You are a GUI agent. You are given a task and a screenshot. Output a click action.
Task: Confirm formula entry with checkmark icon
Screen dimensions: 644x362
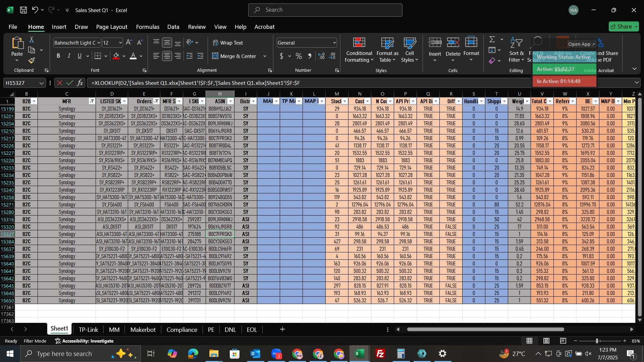[x=70, y=83]
